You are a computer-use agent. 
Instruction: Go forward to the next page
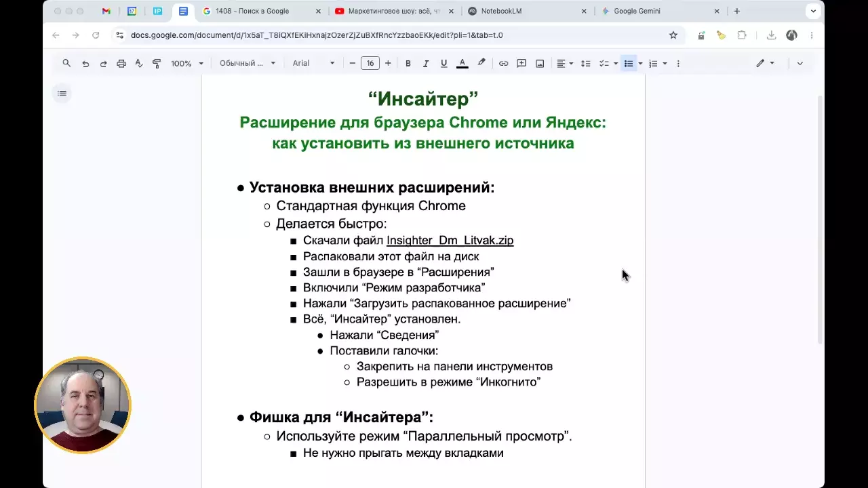75,35
